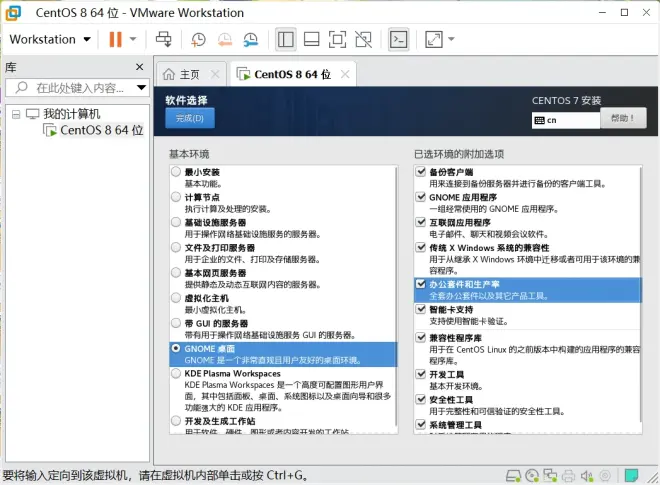Click the stretch guest display icon
660x485 pixels.
pyautogui.click(x=434, y=40)
